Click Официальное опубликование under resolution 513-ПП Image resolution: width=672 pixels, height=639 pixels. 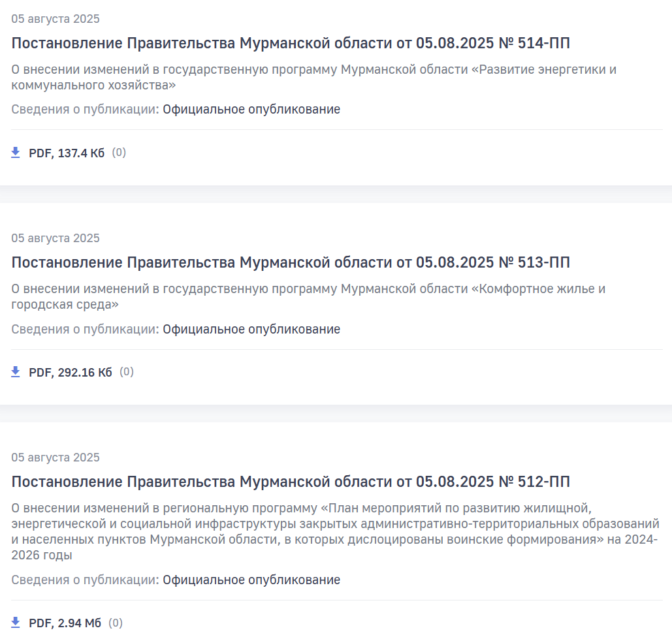(251, 329)
